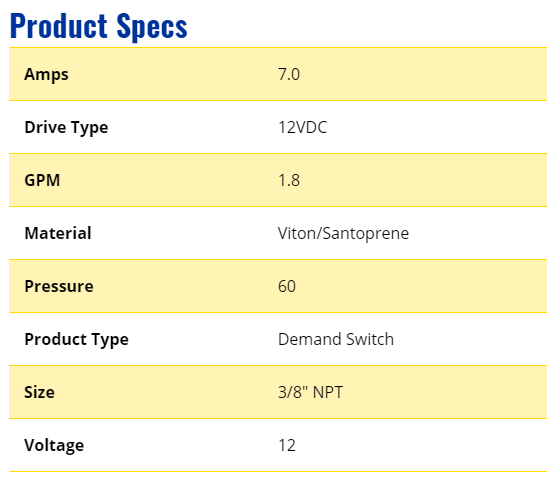Viewport: 553px width, 480px height.
Task: Select the Size label
Action: click(x=39, y=392)
